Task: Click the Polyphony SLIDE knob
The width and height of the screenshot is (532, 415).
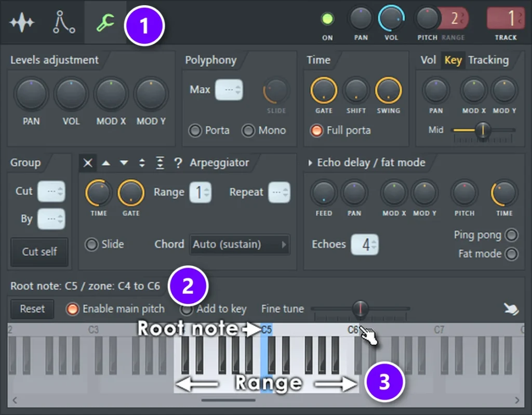Action: pos(276,91)
